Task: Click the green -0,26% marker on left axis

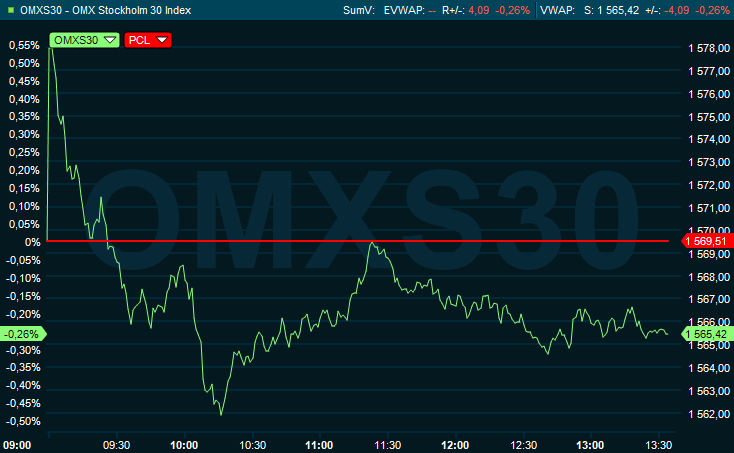Action: point(23,334)
